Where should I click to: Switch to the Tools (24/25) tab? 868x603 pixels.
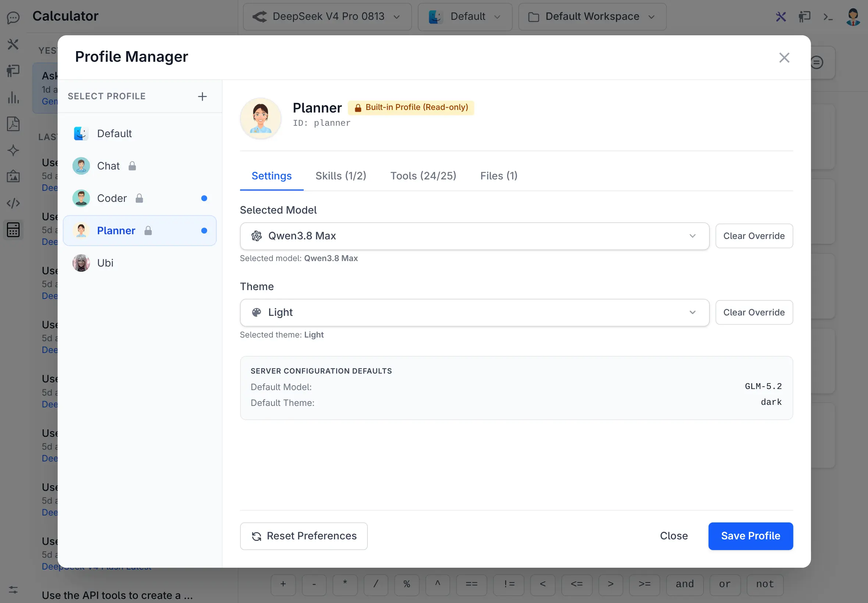pos(423,176)
